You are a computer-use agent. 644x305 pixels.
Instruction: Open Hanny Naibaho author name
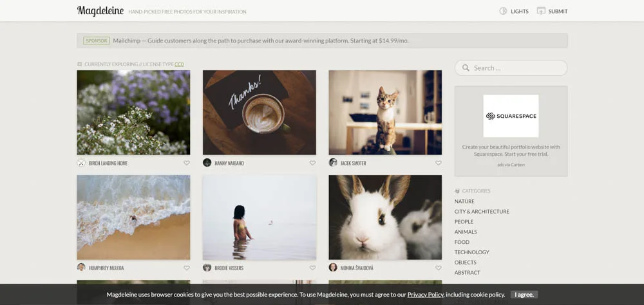point(229,163)
